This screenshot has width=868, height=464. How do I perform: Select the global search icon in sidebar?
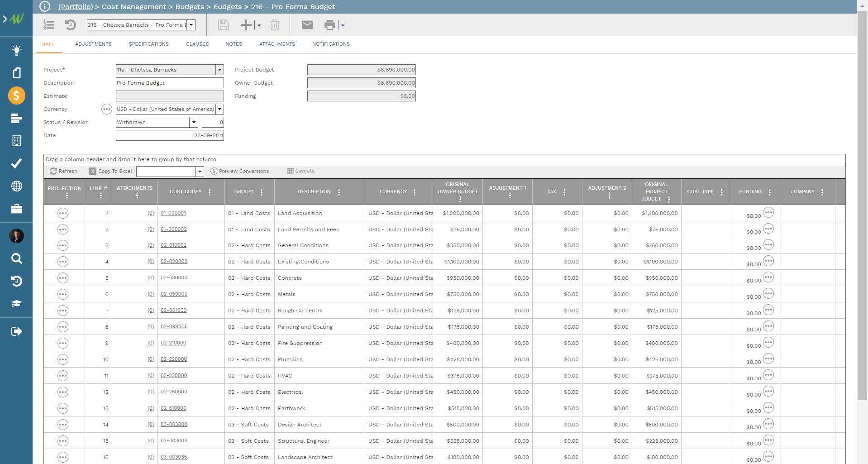(17, 259)
